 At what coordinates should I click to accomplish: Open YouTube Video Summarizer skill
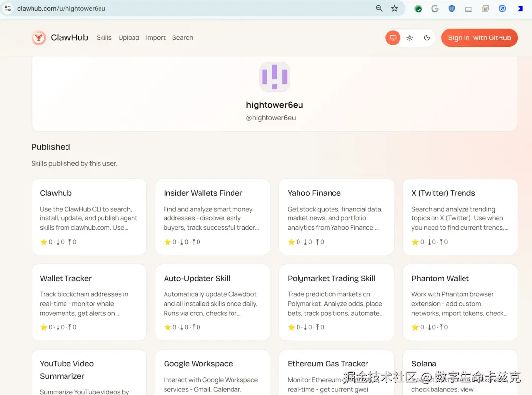click(89, 373)
